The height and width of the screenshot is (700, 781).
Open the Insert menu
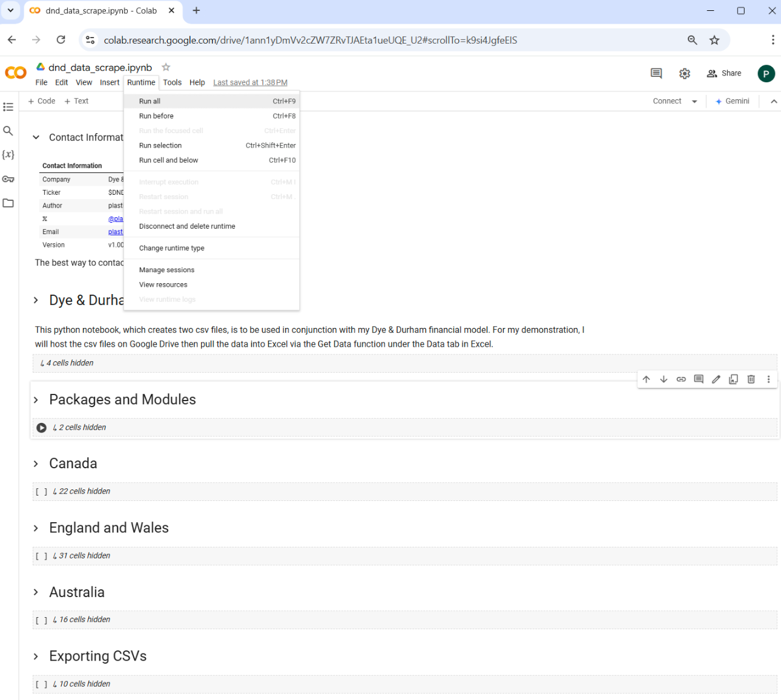coord(110,83)
